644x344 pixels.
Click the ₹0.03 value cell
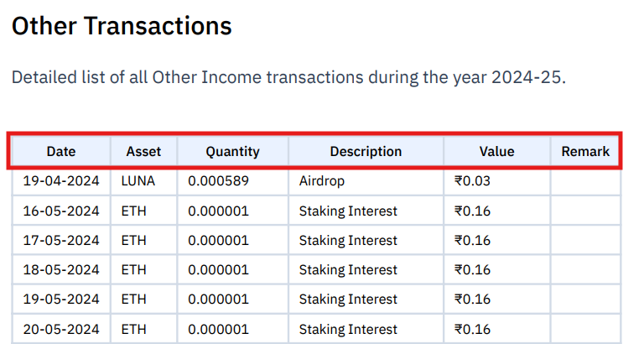(x=496, y=181)
